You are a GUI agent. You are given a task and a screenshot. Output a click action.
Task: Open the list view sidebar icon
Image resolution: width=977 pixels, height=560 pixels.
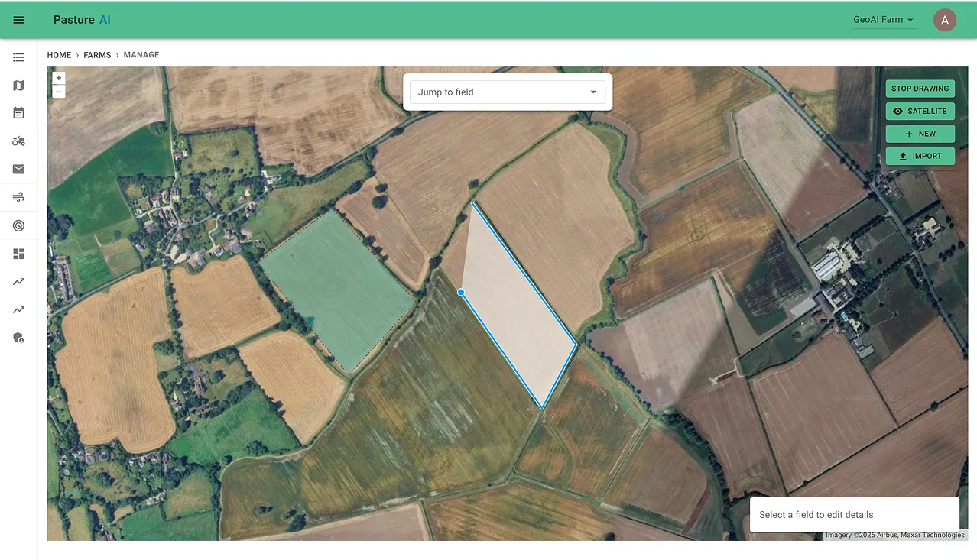point(18,57)
